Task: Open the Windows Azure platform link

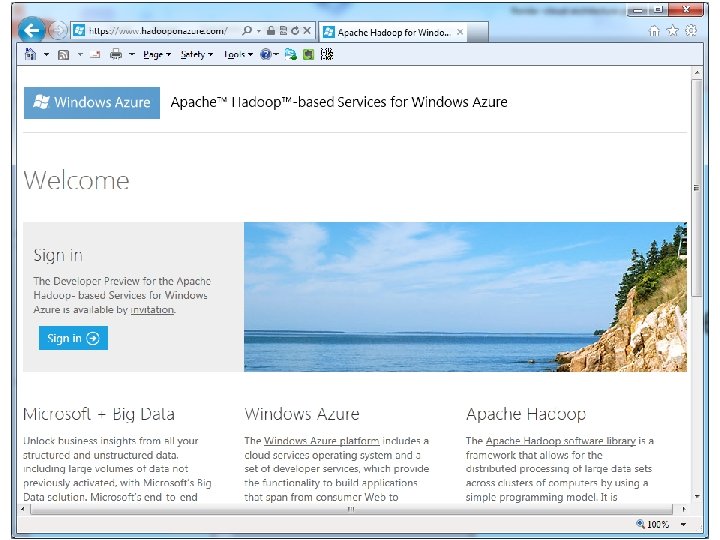Action: tap(321, 441)
